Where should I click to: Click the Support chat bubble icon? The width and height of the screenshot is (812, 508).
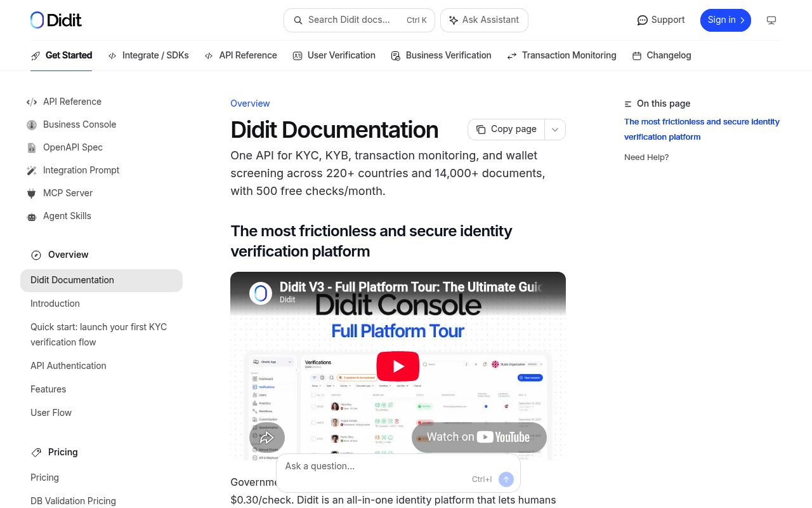[x=643, y=20]
